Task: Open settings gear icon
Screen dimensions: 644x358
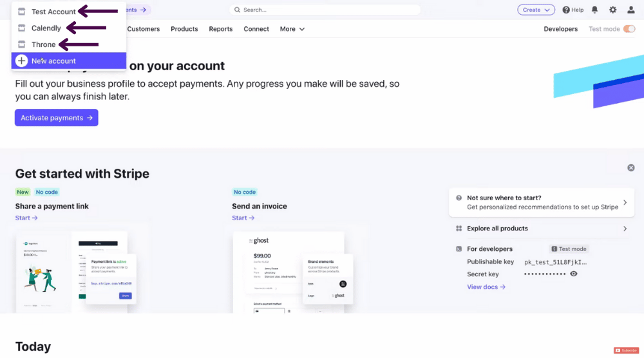Action: point(613,10)
